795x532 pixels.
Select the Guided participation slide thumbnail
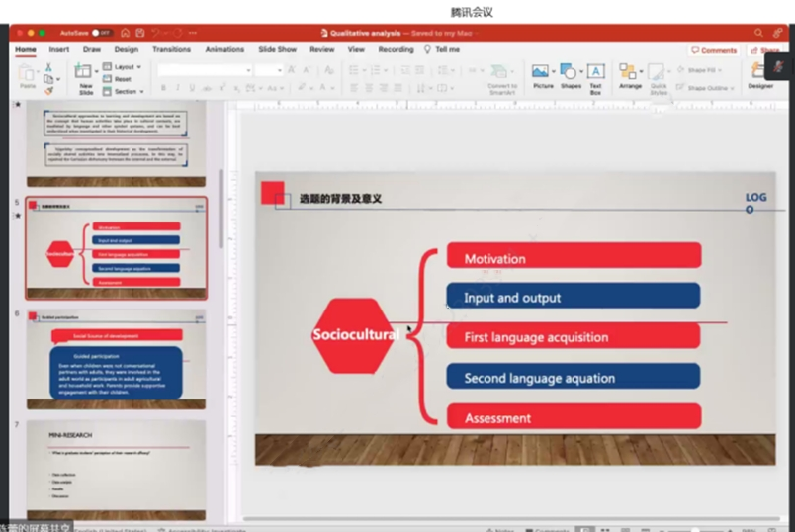[x=116, y=357]
